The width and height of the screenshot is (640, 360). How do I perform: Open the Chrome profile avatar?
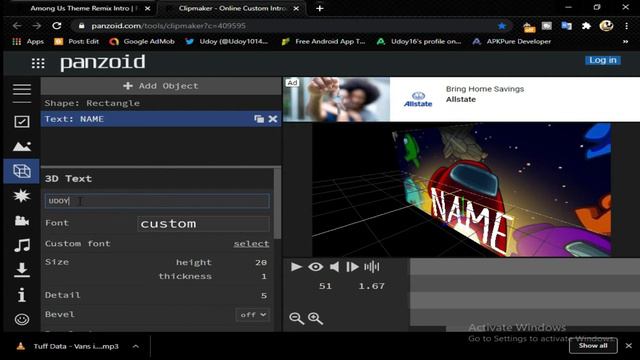tap(606, 26)
